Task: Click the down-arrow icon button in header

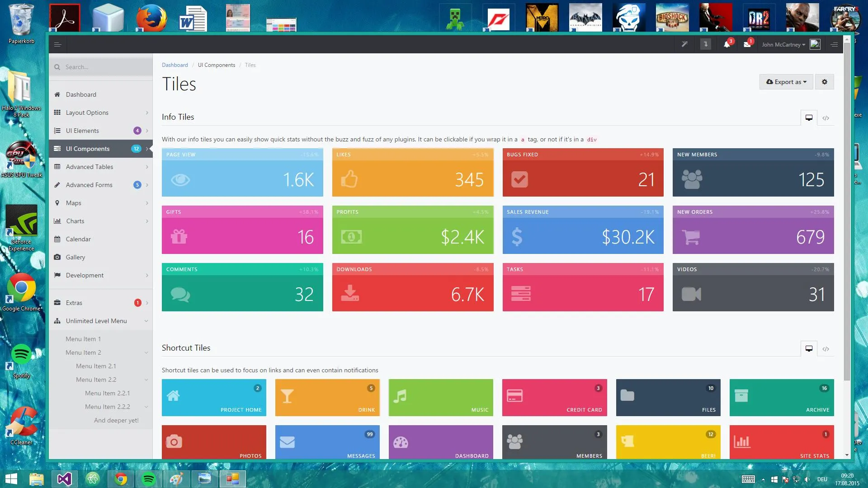Action: pyautogui.click(x=705, y=44)
